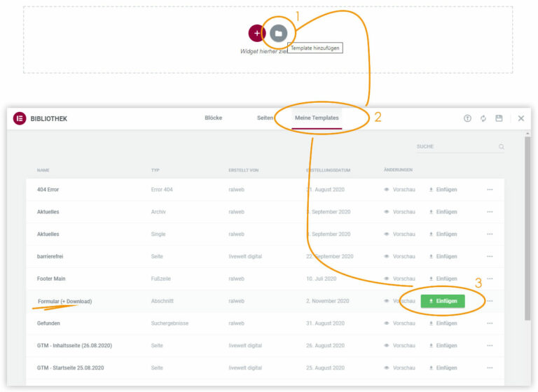Click into the Suche search field
Viewport: 538px width, 392px height.
[454, 147]
